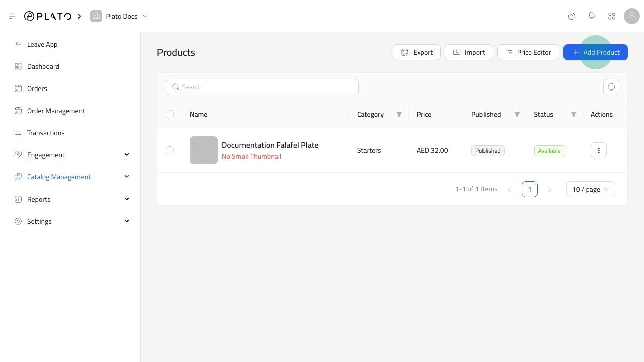Open user profile avatar
644x362 pixels.
[x=632, y=16]
